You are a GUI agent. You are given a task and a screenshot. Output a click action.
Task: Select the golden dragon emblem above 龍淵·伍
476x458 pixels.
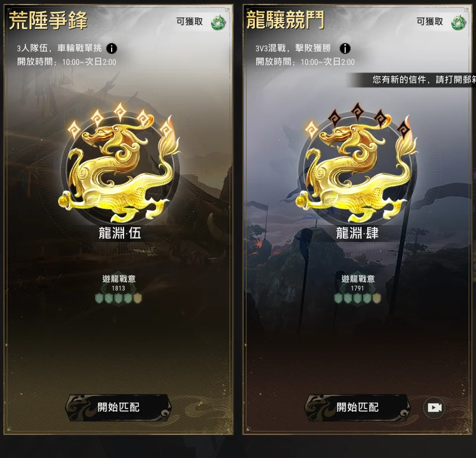(119, 170)
